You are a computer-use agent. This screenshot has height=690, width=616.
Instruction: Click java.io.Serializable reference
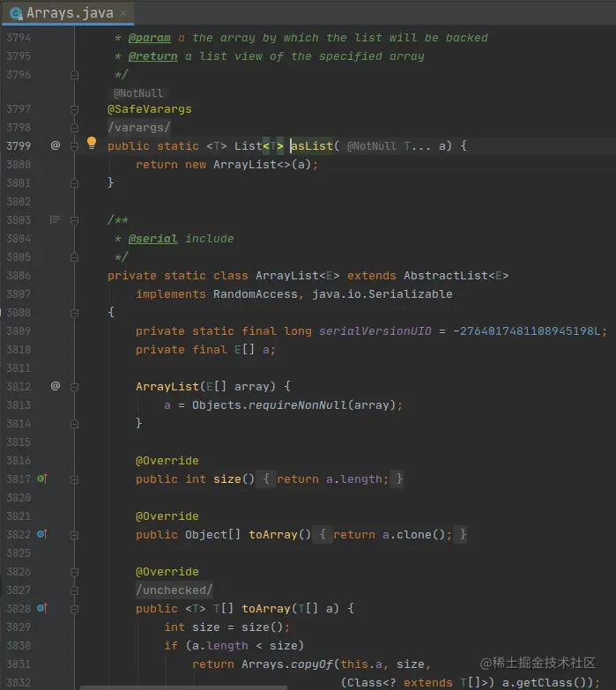(382, 294)
